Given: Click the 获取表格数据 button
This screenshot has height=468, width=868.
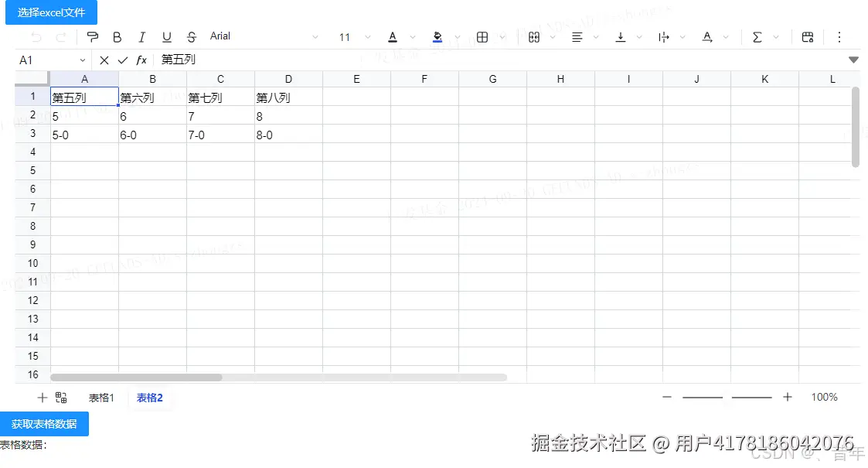Looking at the screenshot, I should (x=44, y=424).
